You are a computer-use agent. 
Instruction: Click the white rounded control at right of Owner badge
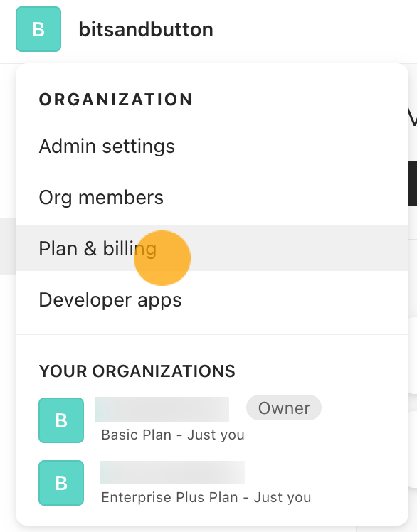(413, 449)
